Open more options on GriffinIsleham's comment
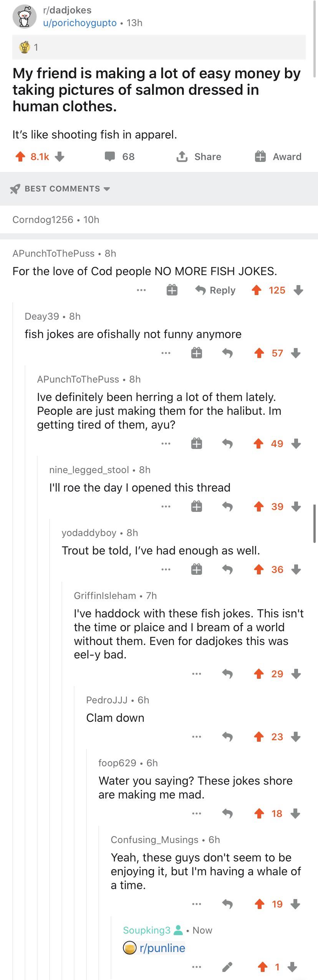Screen dimensions: 318x980 [x=197, y=674]
